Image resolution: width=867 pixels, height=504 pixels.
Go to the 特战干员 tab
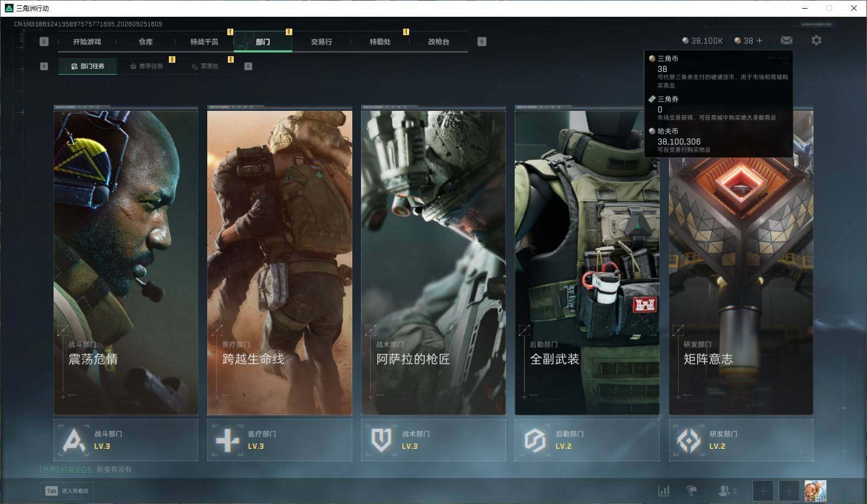[x=204, y=42]
